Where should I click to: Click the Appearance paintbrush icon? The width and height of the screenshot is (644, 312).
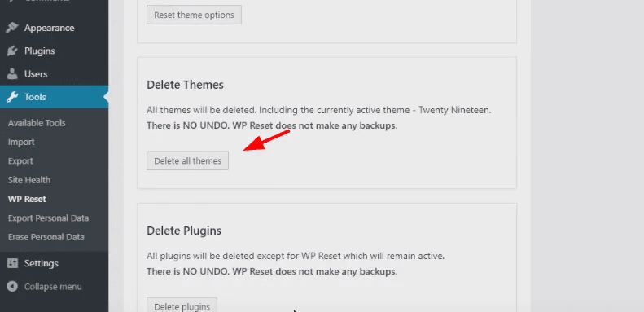(x=12, y=28)
